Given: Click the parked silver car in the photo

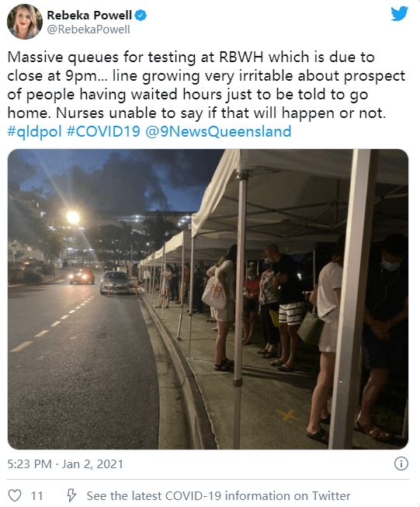Looking at the screenshot, I should click(x=118, y=283).
